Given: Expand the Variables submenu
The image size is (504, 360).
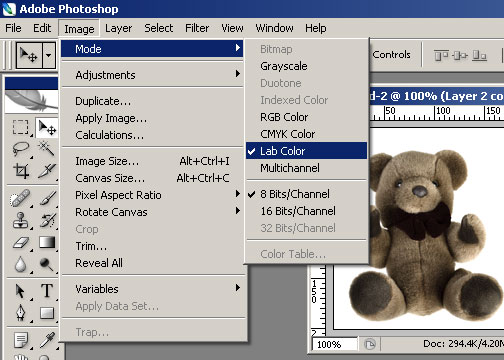Looking at the screenshot, I should pos(152,289).
